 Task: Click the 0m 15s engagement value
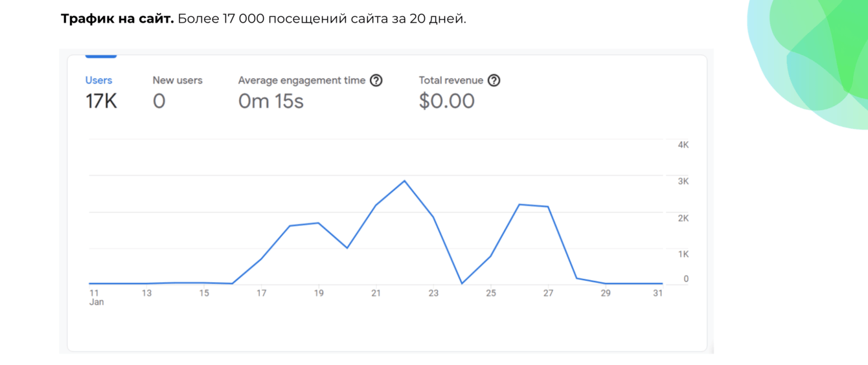[271, 101]
